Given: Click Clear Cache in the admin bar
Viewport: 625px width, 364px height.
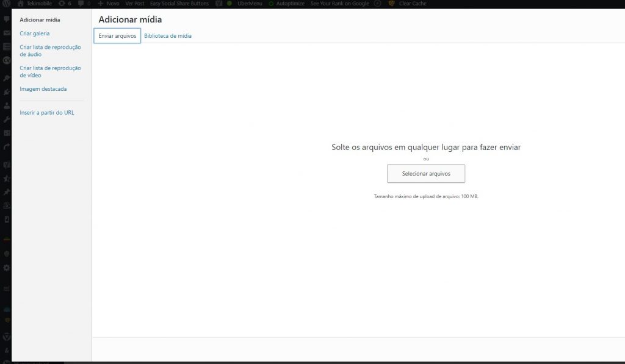Looking at the screenshot, I should click(x=414, y=4).
